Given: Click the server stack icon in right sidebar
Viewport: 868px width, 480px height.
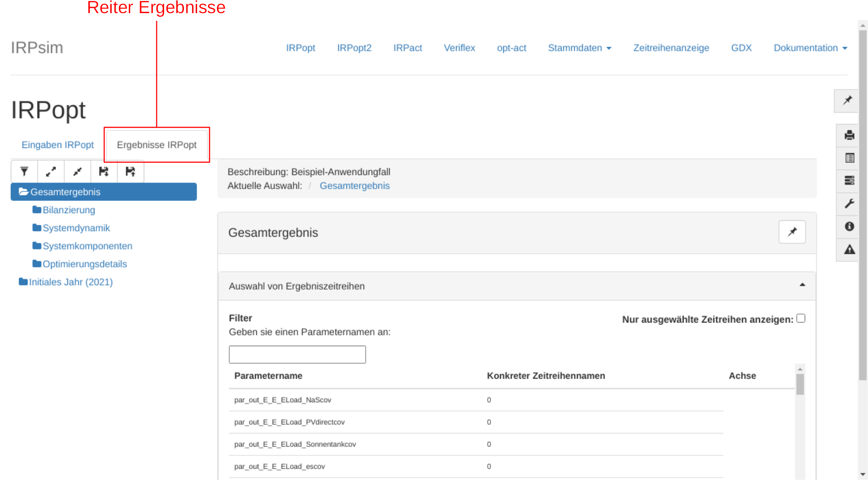Looking at the screenshot, I should pos(849,181).
